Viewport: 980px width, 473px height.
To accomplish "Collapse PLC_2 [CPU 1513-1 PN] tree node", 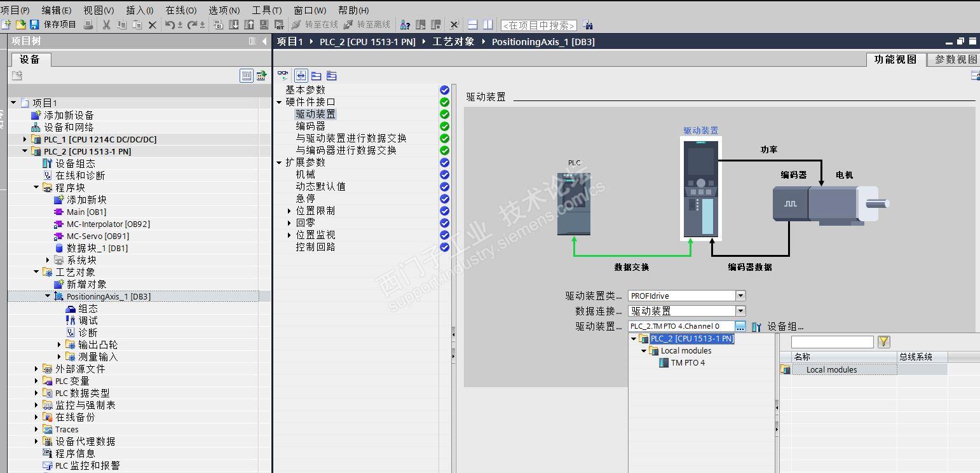I will [25, 151].
